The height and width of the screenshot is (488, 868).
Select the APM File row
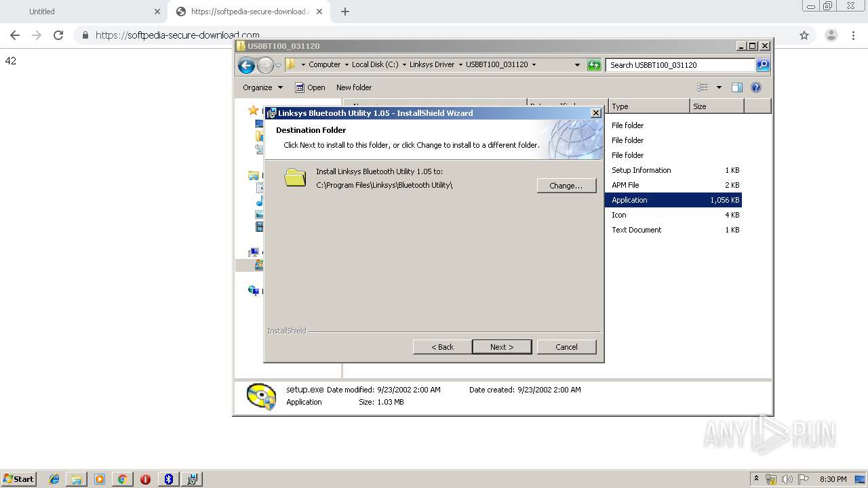coord(675,185)
